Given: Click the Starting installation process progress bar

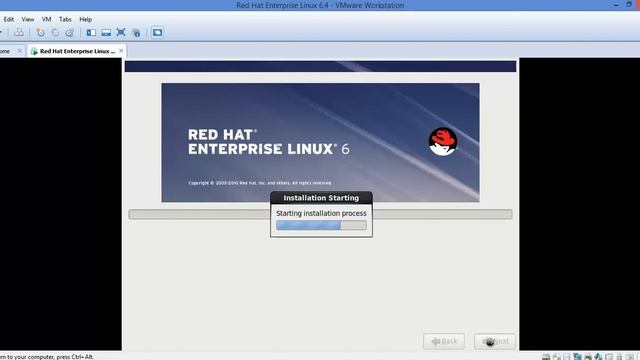Looking at the screenshot, I should (321, 225).
